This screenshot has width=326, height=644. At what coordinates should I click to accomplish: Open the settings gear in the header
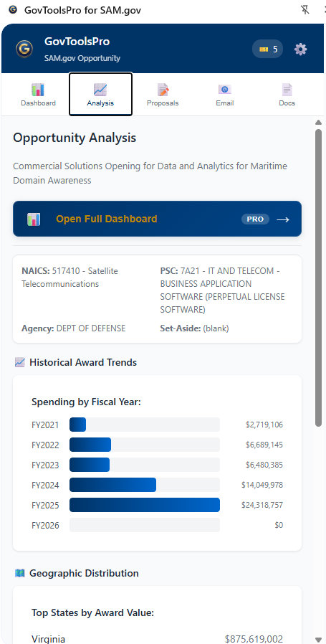click(300, 49)
